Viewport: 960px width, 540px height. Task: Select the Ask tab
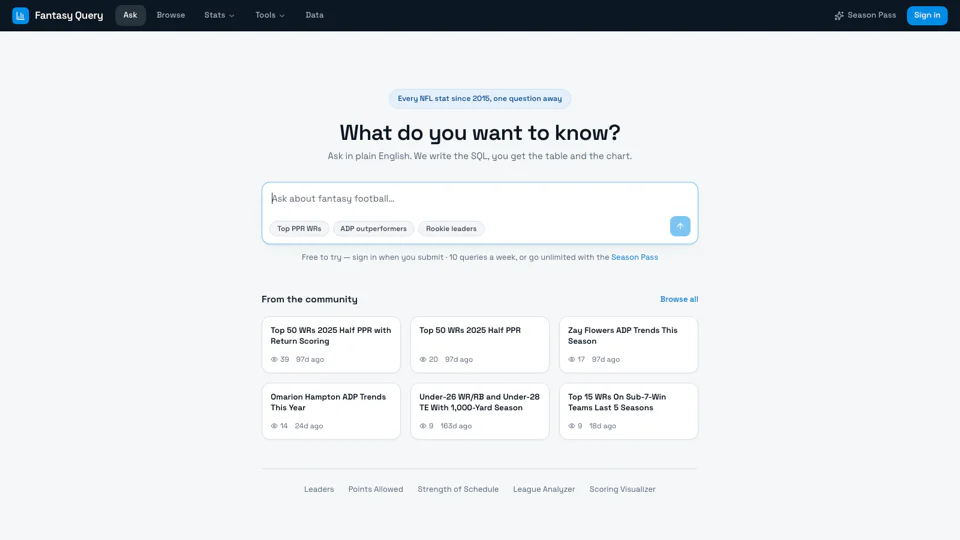pyautogui.click(x=130, y=15)
